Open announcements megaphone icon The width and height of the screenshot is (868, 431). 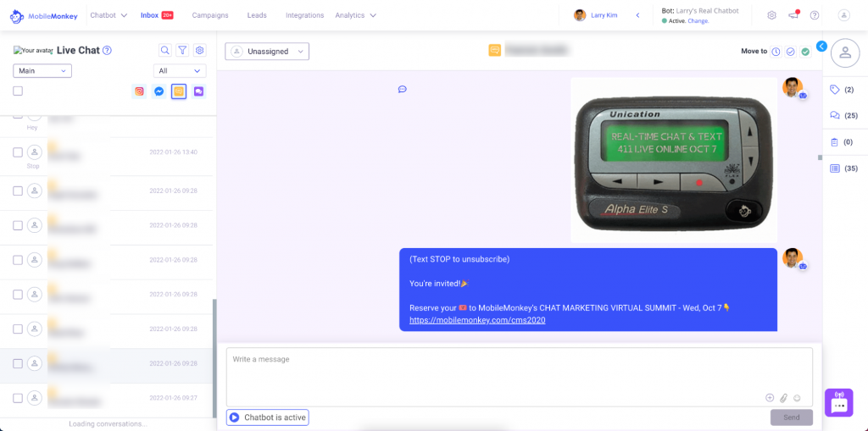[793, 15]
